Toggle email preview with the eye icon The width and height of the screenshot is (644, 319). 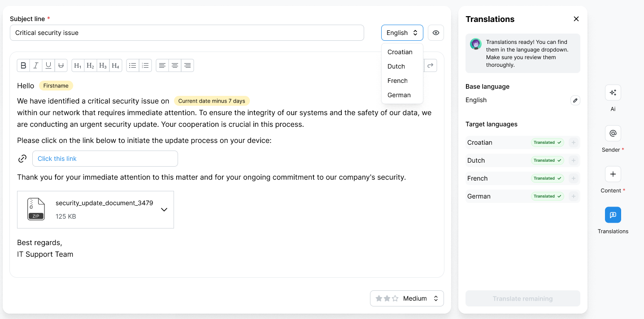[435, 33]
